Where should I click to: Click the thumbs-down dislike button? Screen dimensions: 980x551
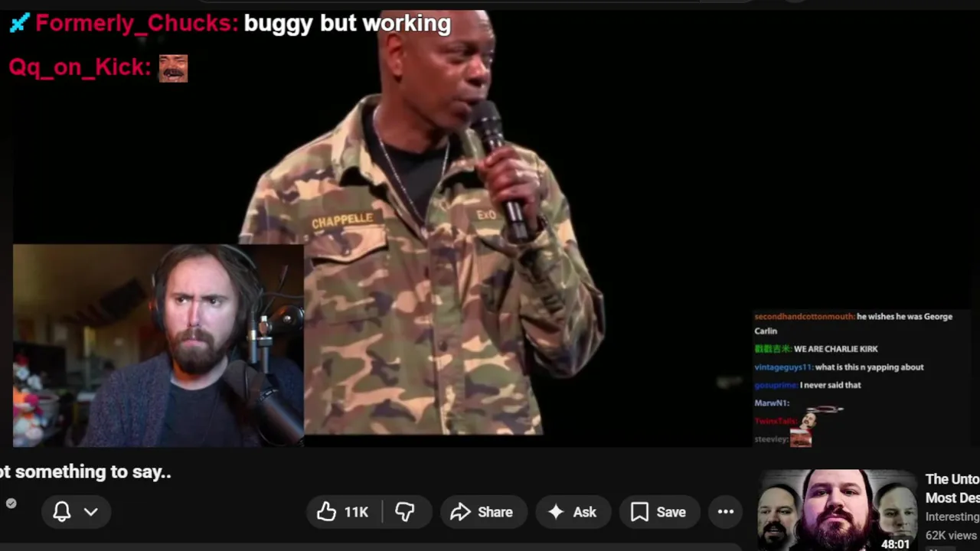pos(406,512)
